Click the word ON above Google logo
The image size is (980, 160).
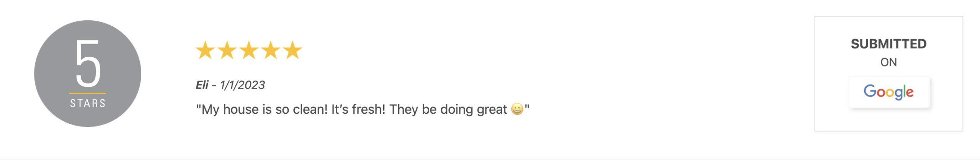(889, 62)
